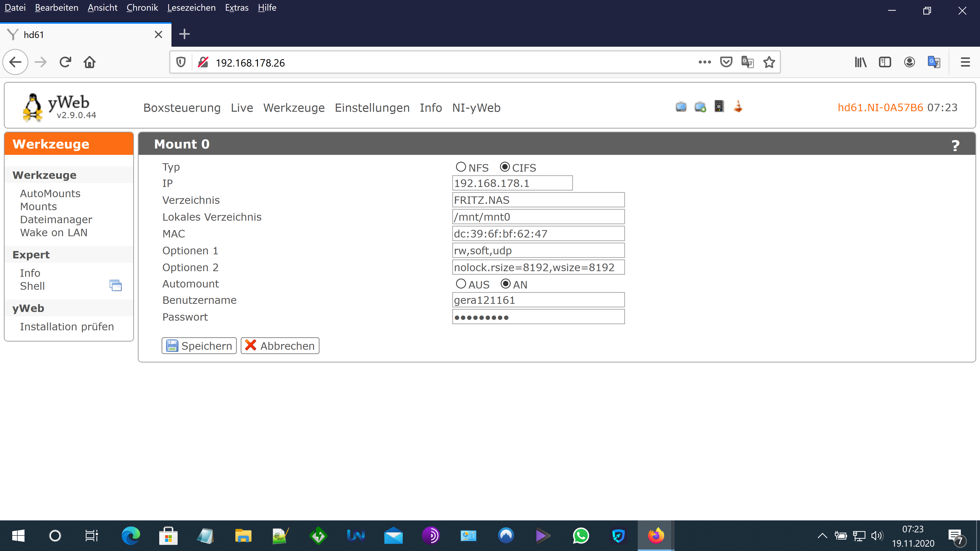The width and height of the screenshot is (980, 551).
Task: Open the Mount 0 help question mark
Action: 955,145
